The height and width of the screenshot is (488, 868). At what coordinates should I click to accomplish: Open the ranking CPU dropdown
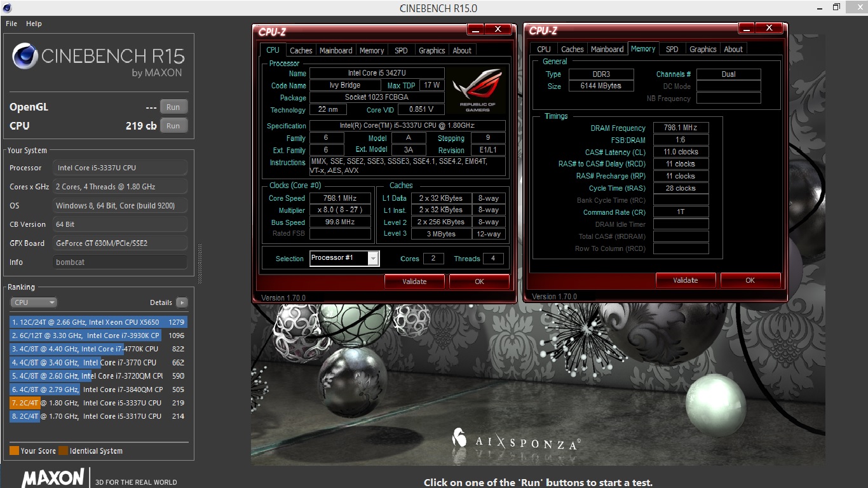[x=34, y=302]
